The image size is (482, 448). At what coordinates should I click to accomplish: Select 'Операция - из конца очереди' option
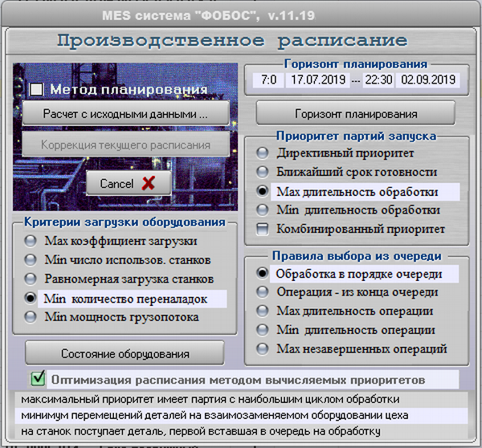tap(262, 292)
